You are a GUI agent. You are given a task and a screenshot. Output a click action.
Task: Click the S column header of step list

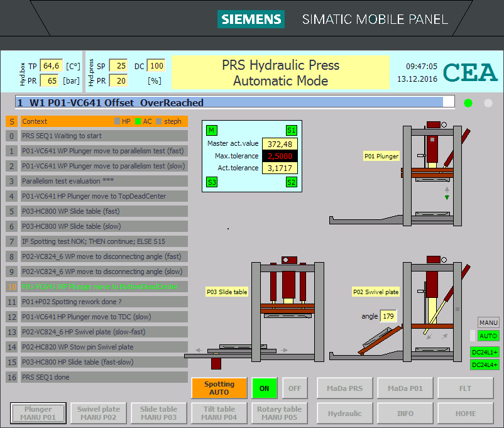coord(11,121)
